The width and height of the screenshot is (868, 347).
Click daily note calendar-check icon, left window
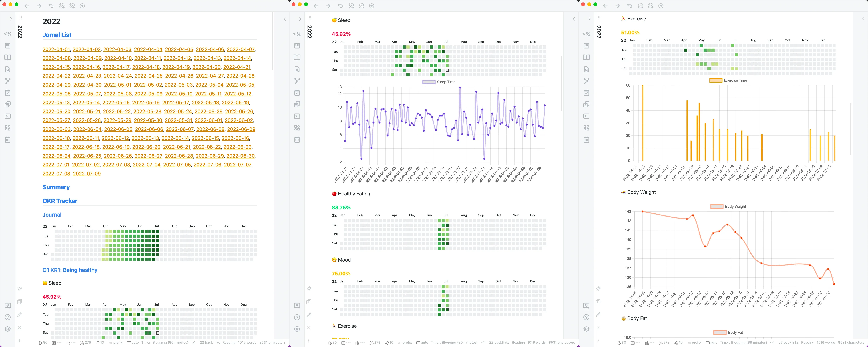click(x=8, y=93)
